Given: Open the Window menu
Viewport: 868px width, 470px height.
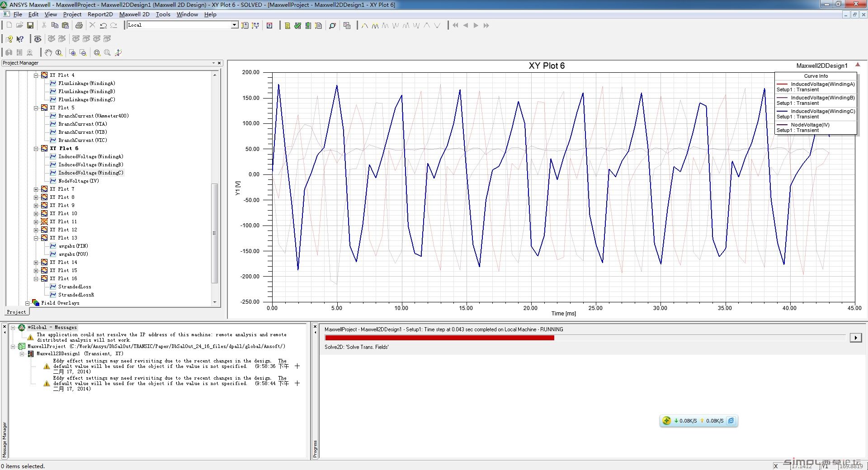Looking at the screenshot, I should [187, 14].
